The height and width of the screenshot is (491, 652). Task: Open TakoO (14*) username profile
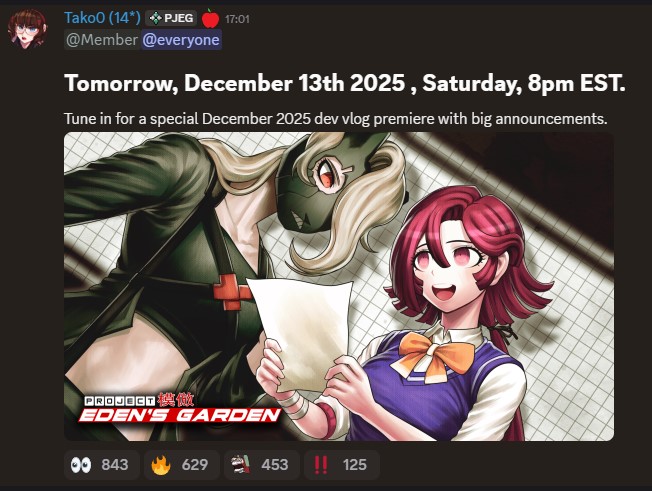102,18
